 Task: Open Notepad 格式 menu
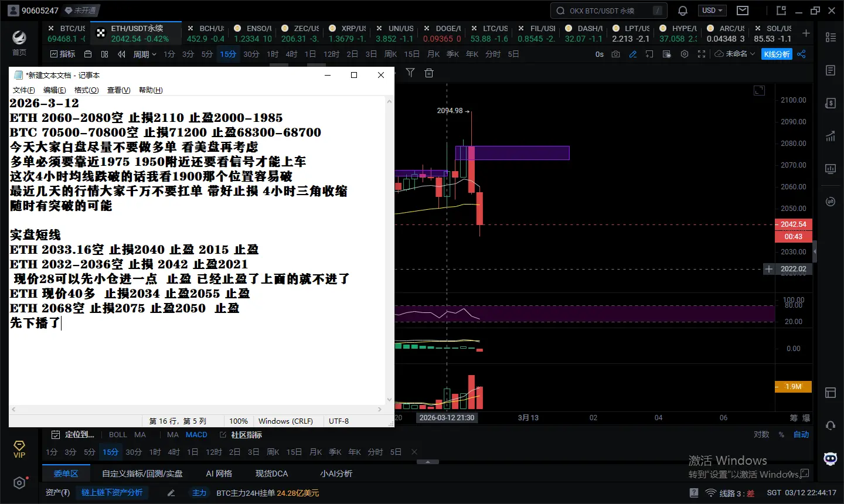point(87,90)
